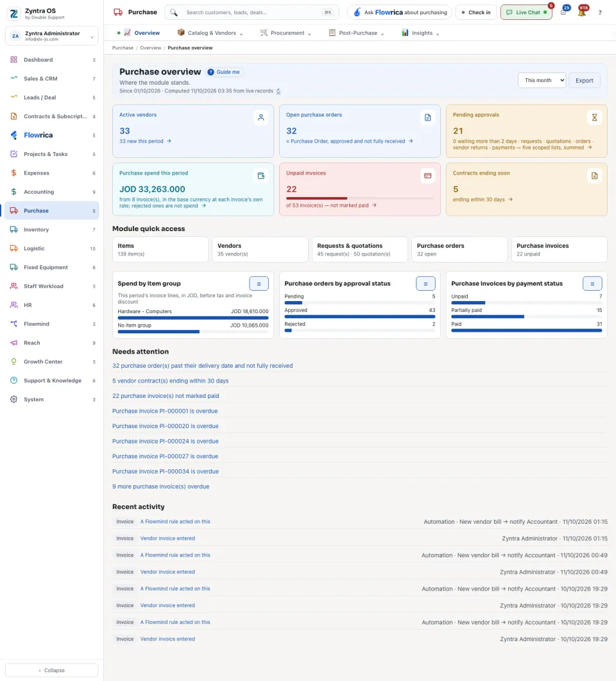Click the Approved purchase orders bar
Image resolution: width=616 pixels, height=681 pixels.
point(359,316)
